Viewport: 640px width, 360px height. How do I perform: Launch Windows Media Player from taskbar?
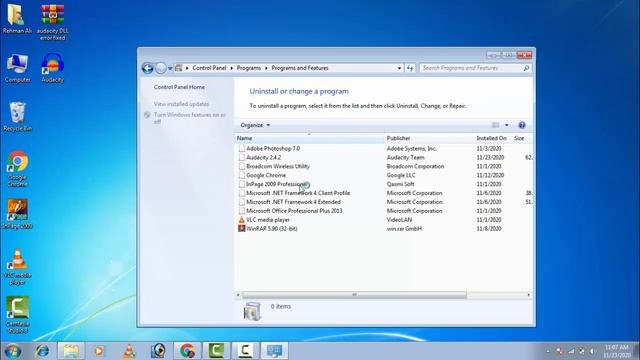coord(99,351)
